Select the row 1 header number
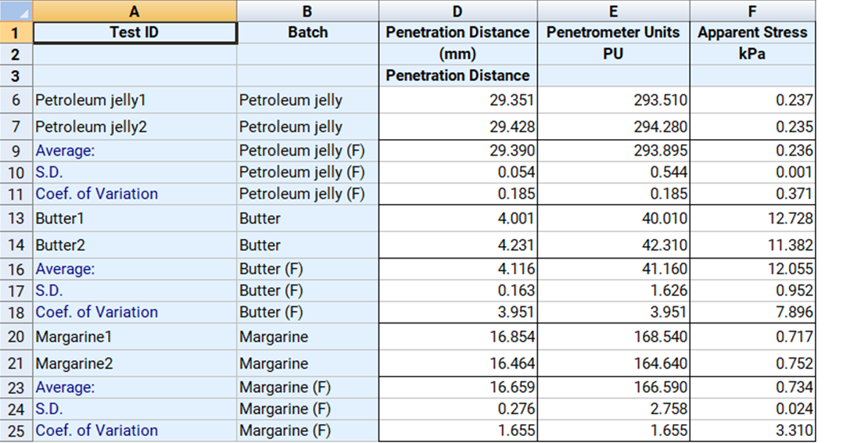Image resolution: width=868 pixels, height=443 pixels. click(16, 33)
